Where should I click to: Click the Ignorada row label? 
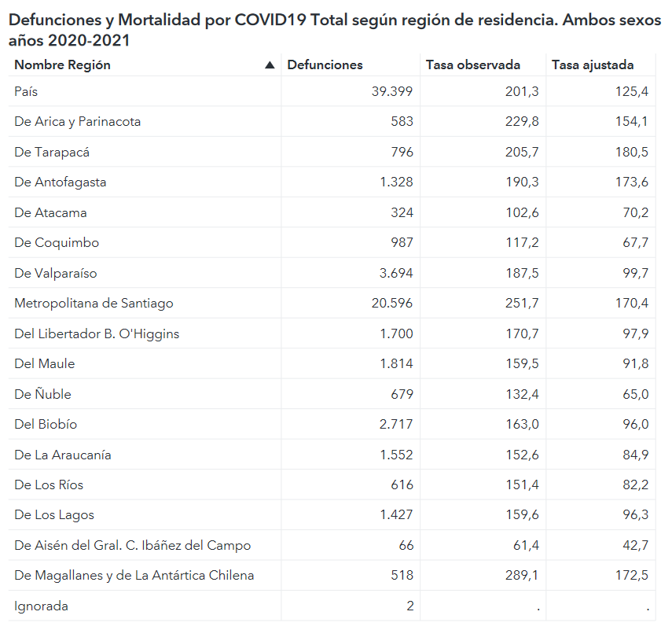point(41,606)
